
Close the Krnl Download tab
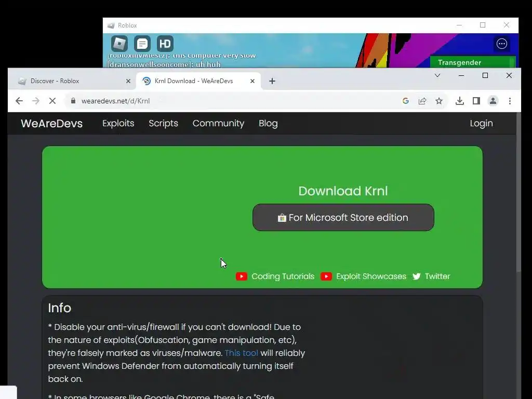tap(252, 81)
